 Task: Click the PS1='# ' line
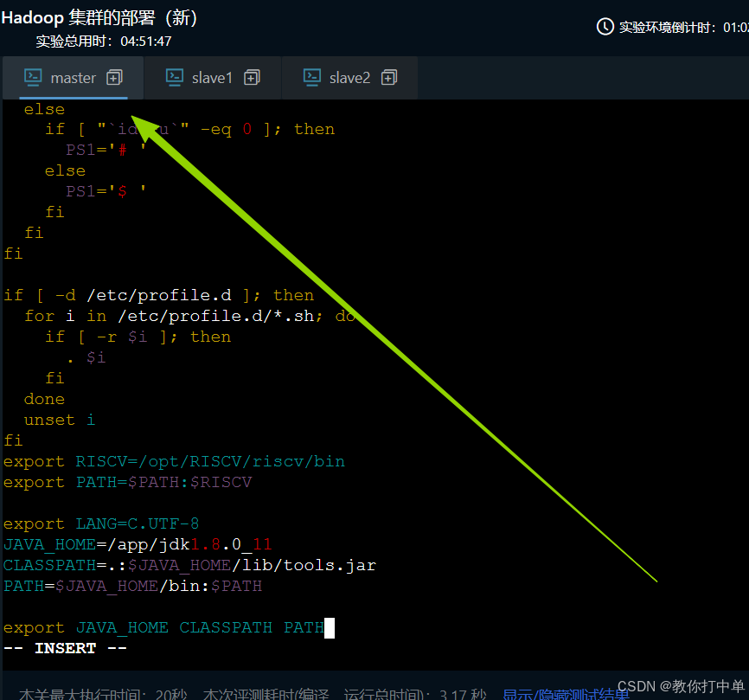point(106,150)
